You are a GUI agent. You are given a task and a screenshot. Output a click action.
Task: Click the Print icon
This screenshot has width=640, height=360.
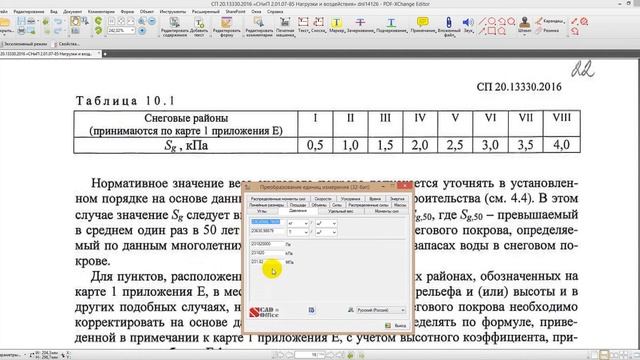coord(21,31)
